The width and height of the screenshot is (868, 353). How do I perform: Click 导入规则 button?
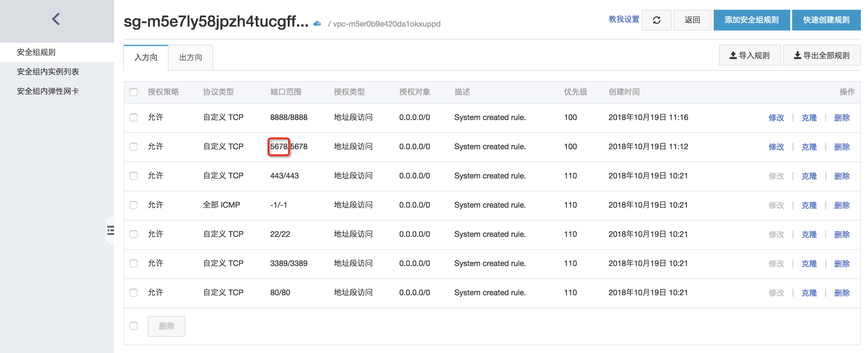click(750, 55)
